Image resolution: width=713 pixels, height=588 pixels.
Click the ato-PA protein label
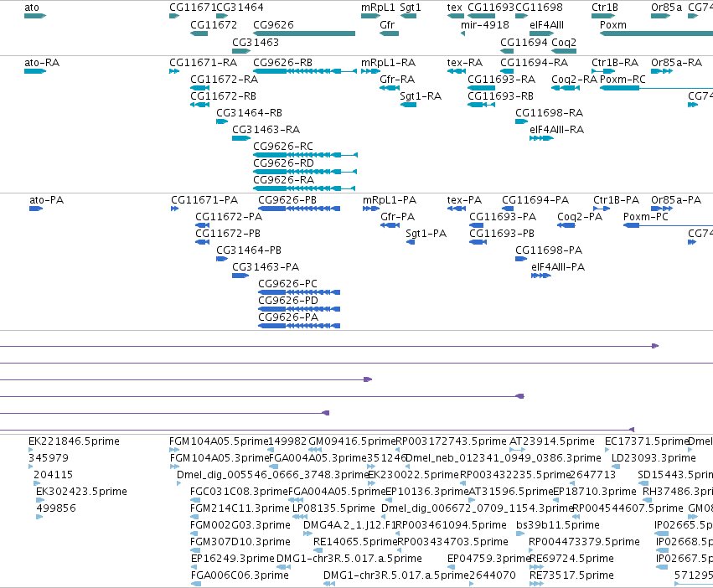click(x=46, y=199)
